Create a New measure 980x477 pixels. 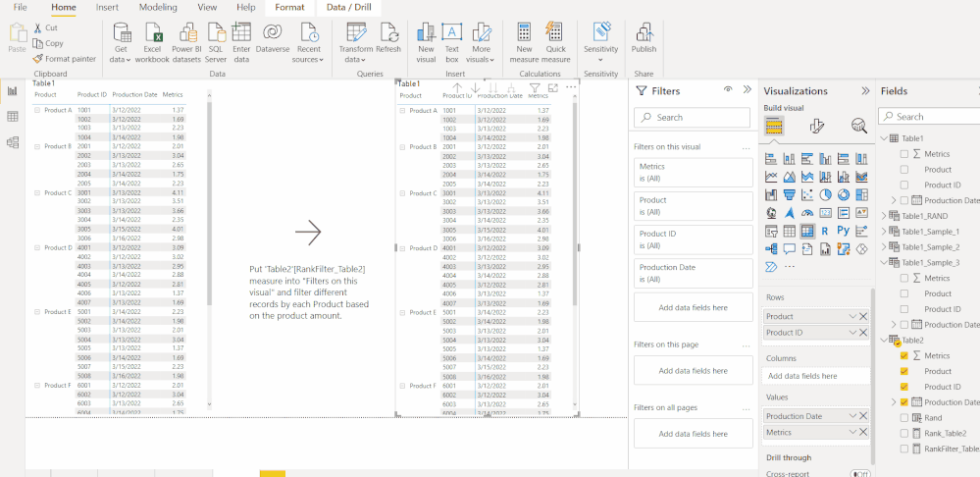point(524,42)
